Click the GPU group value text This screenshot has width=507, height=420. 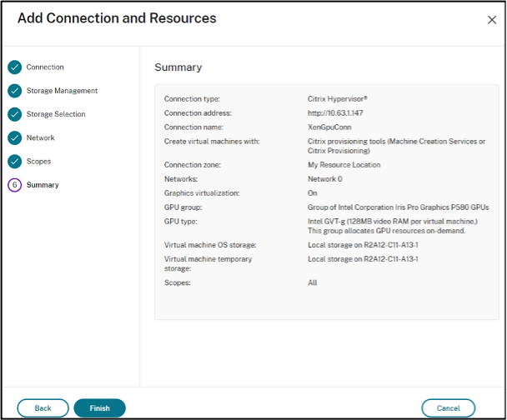[x=398, y=207]
